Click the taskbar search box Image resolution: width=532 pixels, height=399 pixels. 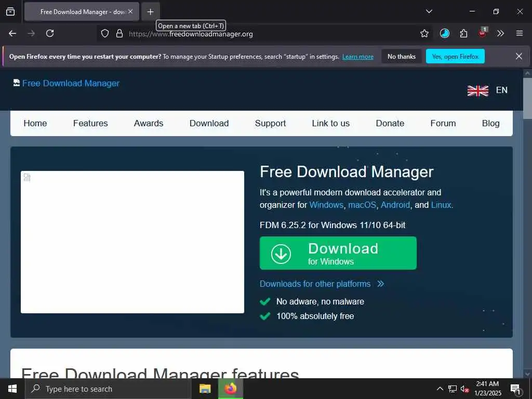point(108,389)
